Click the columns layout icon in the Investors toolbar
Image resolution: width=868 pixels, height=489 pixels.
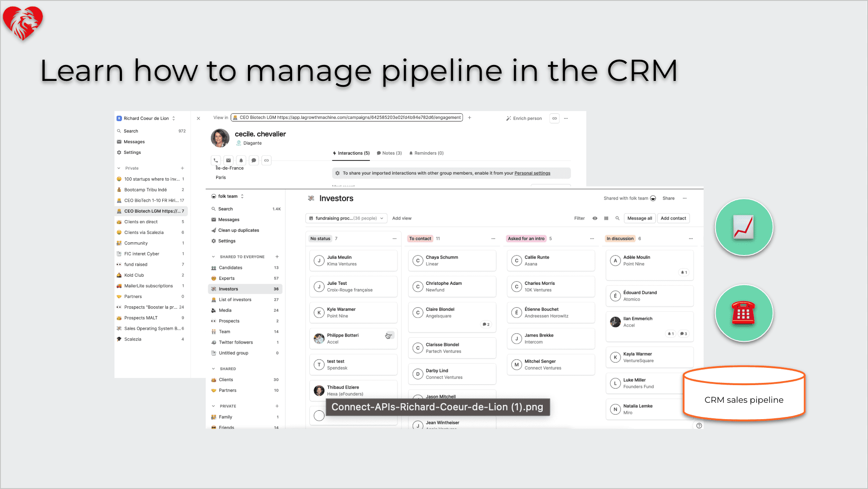click(606, 218)
